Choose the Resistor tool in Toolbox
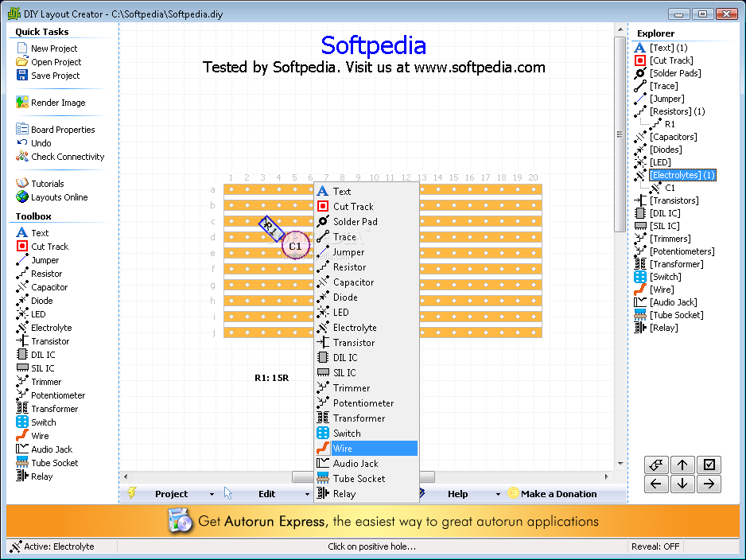The width and height of the screenshot is (746, 560). [x=39, y=274]
